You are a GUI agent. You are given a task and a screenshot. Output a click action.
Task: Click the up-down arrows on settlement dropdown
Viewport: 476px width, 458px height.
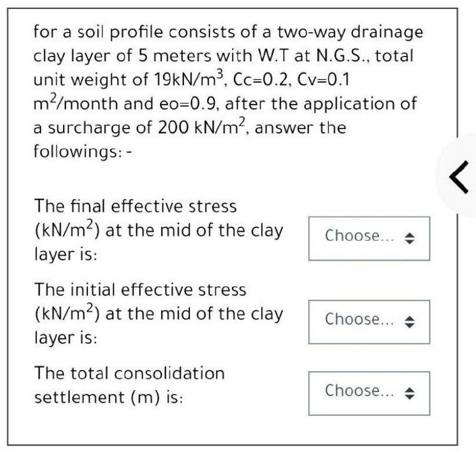(x=409, y=392)
